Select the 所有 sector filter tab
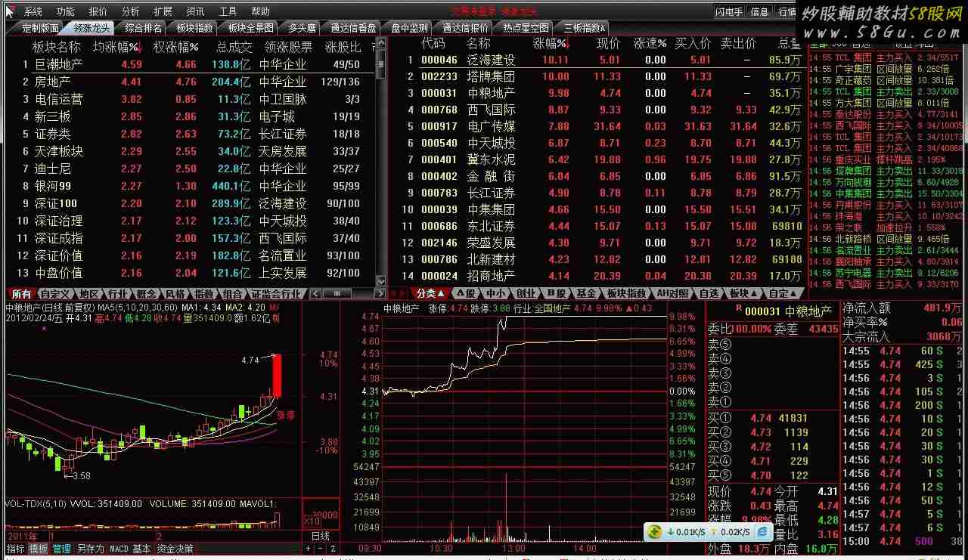Image resolution: width=968 pixels, height=560 pixels. [x=21, y=294]
